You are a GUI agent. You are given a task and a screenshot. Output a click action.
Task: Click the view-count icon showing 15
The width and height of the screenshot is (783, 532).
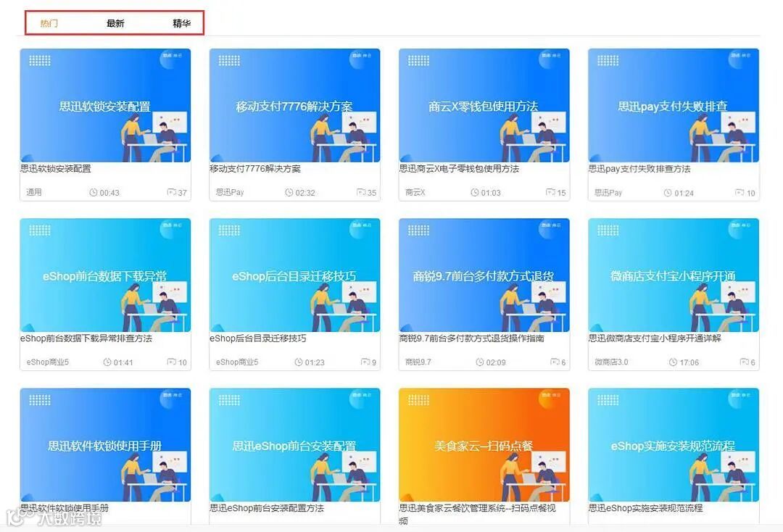coord(551,192)
